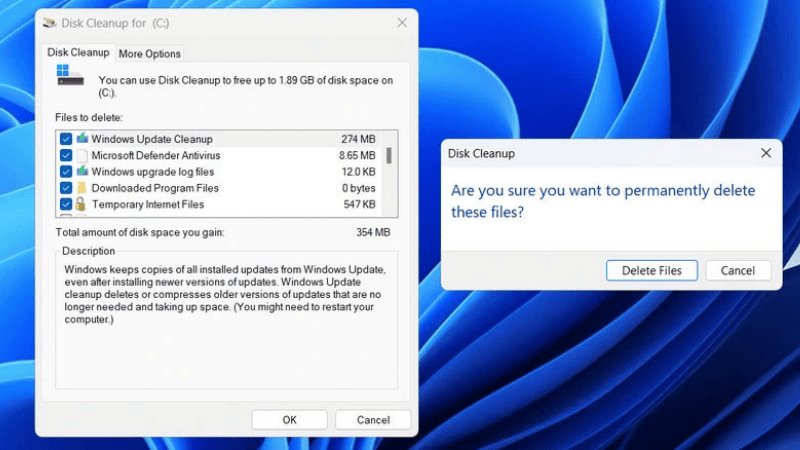Uncheck Temporary Internet Files checkbox

coord(66,204)
